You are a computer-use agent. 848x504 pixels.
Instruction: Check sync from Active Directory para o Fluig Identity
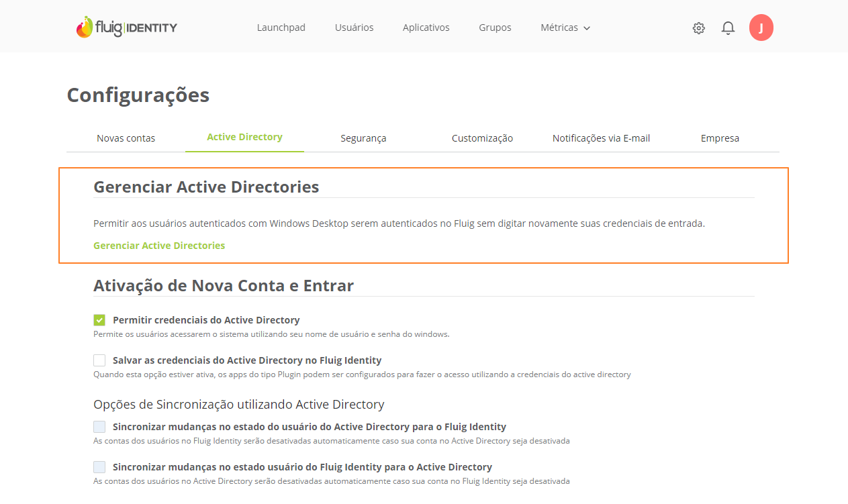99,427
